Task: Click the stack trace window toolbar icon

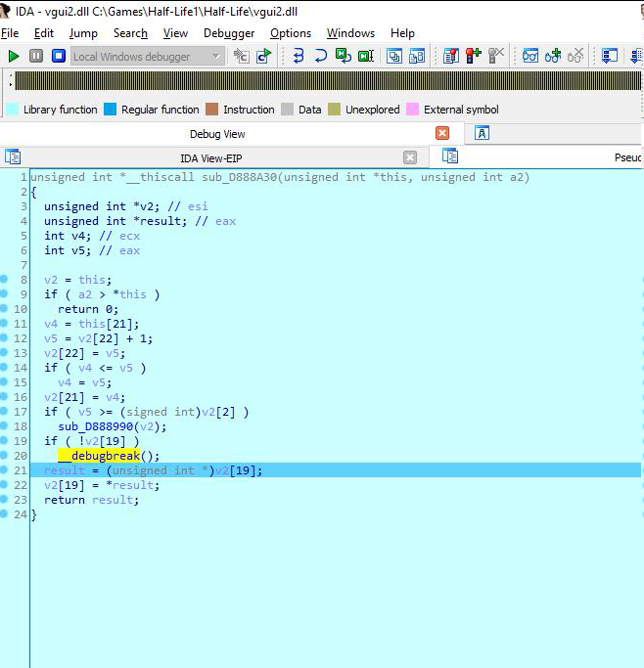Action: pos(610,56)
